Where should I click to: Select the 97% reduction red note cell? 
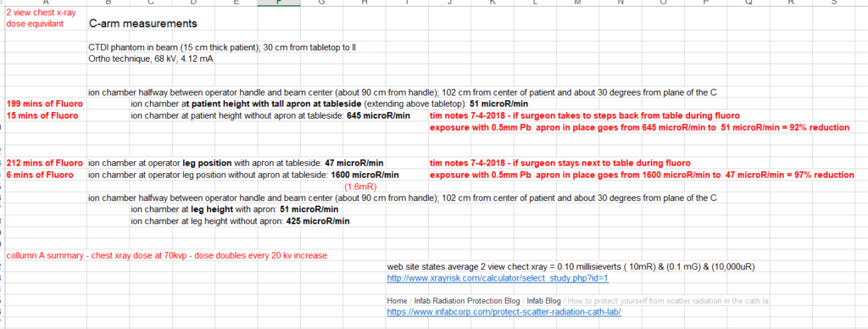coord(642,175)
